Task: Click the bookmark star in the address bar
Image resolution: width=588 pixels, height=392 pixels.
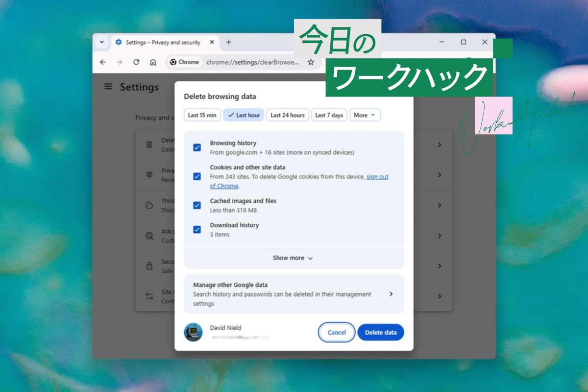Action: tap(311, 62)
